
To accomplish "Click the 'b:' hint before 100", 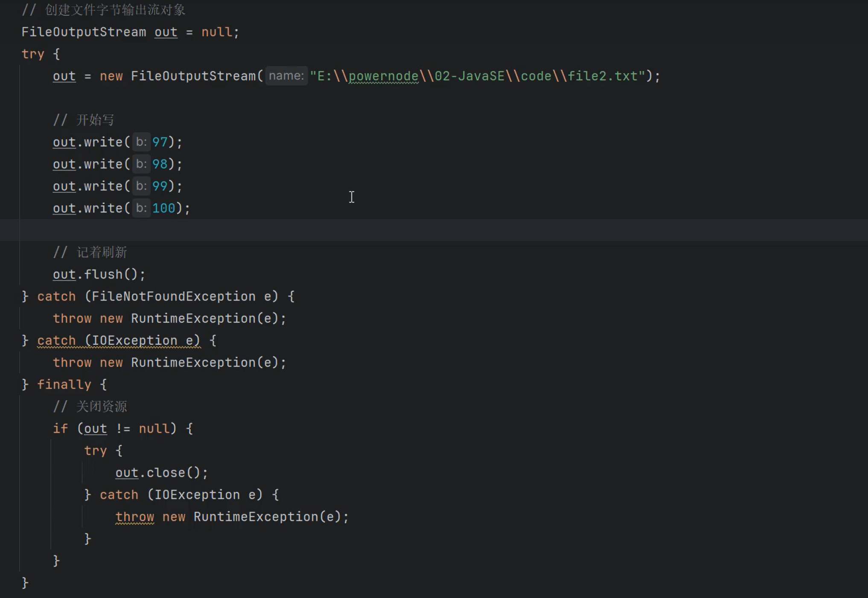I will (141, 208).
